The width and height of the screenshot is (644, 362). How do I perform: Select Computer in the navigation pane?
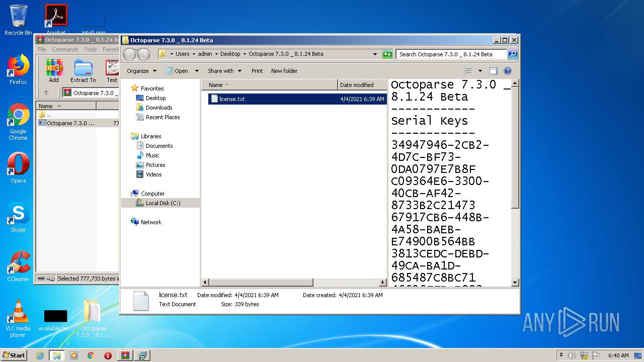pos(152,194)
